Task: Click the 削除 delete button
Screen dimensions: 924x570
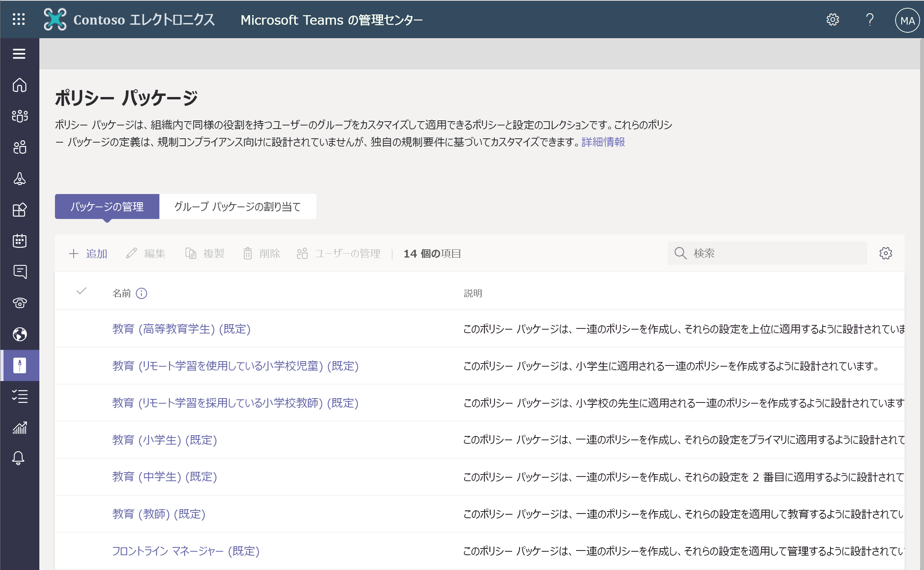Action: point(261,254)
